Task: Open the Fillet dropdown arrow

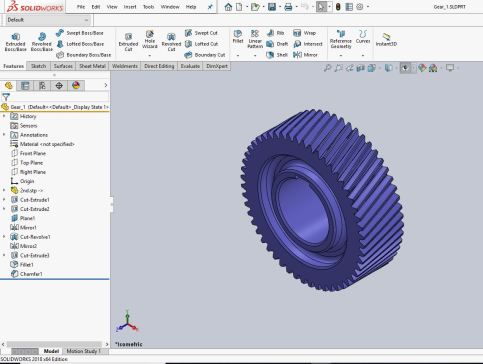Action: [238, 55]
